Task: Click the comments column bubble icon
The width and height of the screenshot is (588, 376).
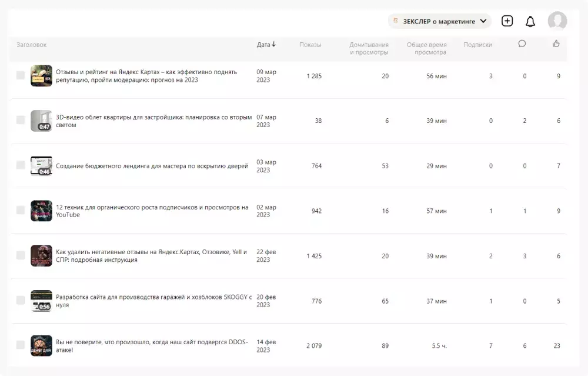Action: point(522,44)
